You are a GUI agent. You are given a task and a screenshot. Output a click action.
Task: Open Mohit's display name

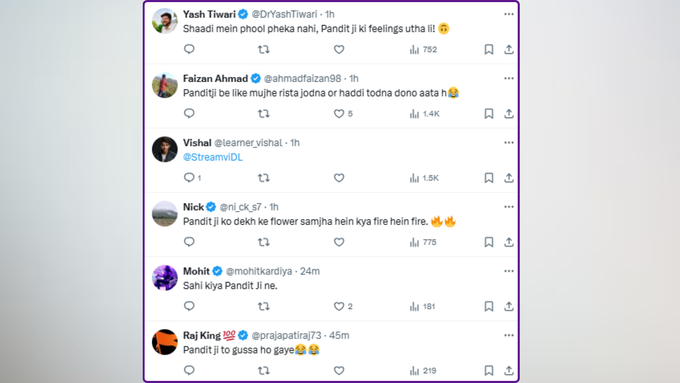(196, 271)
